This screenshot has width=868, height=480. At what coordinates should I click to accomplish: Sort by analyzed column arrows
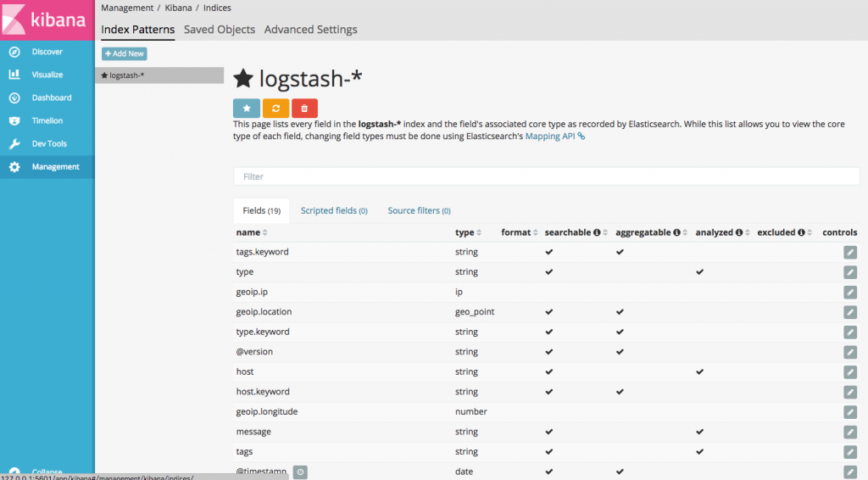748,232
